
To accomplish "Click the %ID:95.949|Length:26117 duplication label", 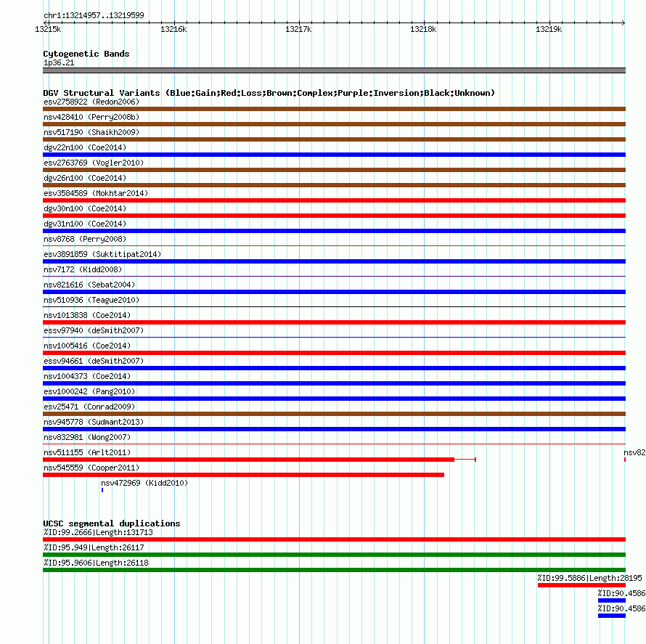I will [94, 547].
